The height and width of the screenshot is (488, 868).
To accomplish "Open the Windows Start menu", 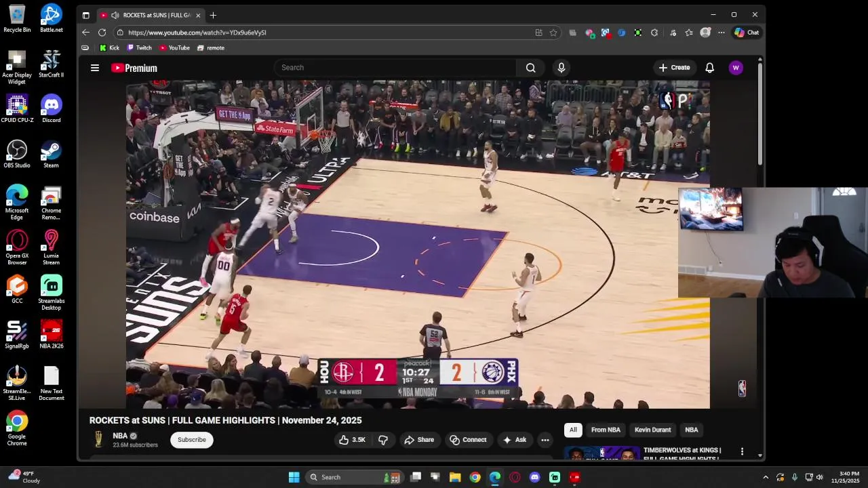I will click(294, 477).
